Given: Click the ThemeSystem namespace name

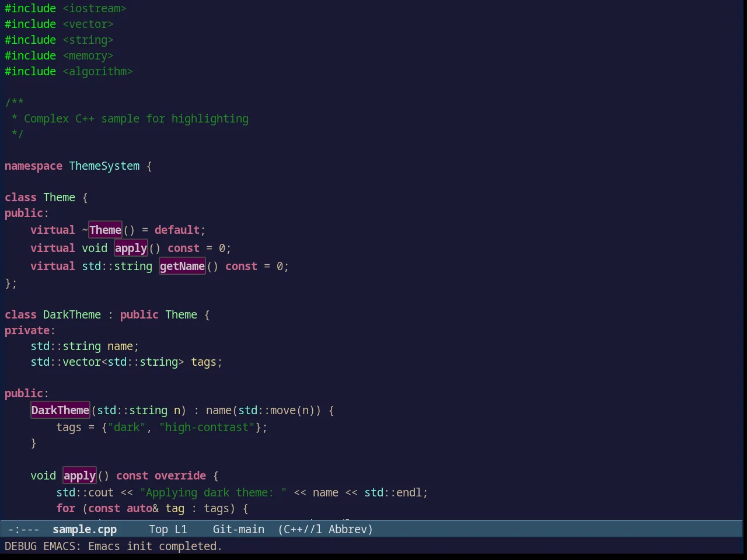Looking at the screenshot, I should pyautogui.click(x=104, y=166).
